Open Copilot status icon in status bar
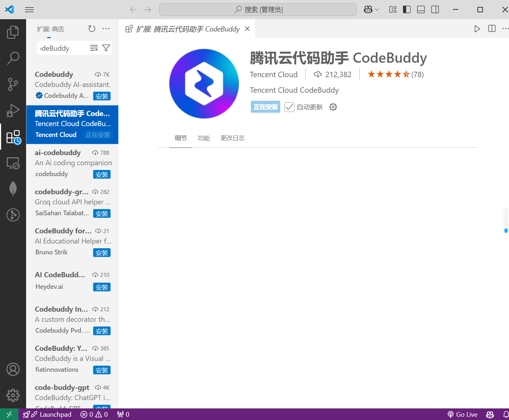Screen dimensions: 509x420 coord(490,414)
